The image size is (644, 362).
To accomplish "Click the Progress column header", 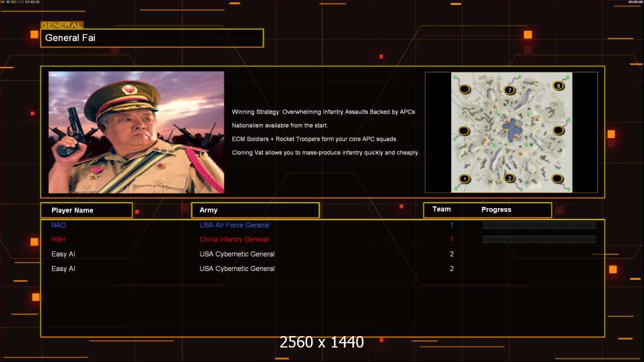I will tap(496, 209).
